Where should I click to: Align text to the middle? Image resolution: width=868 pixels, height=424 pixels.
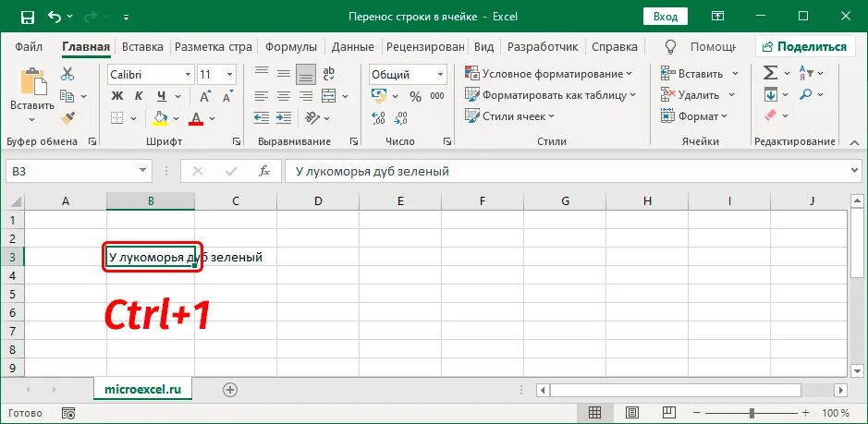(284, 74)
